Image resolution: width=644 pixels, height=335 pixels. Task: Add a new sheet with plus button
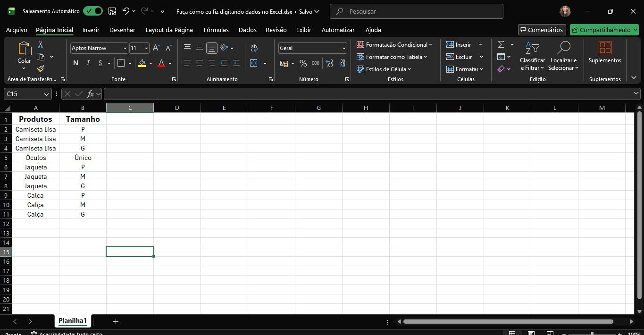116,321
